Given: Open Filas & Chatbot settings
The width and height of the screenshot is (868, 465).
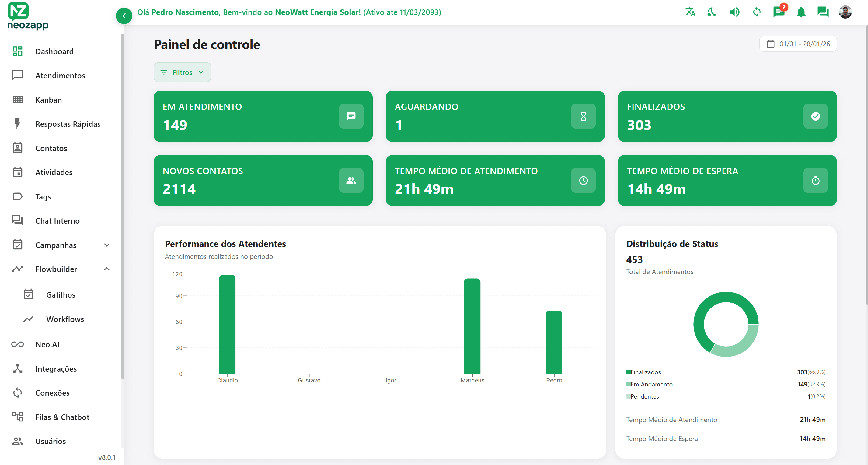Looking at the screenshot, I should click(x=62, y=417).
